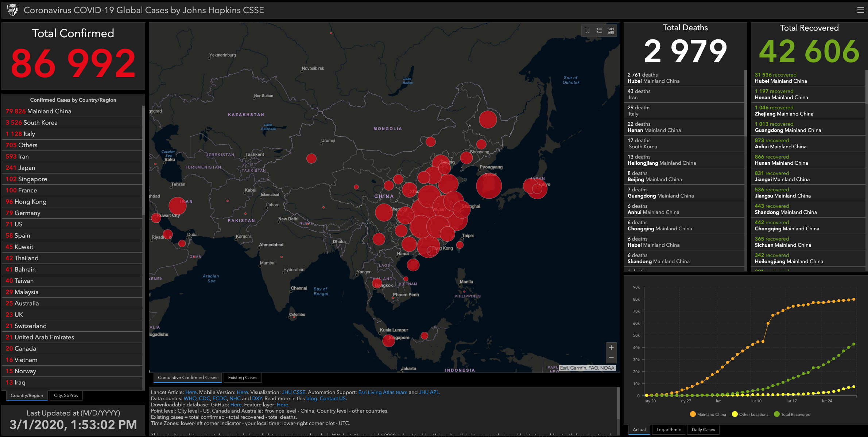Screen dimensions: 868x437
Task: Open the DXY data source link
Action: pos(257,398)
